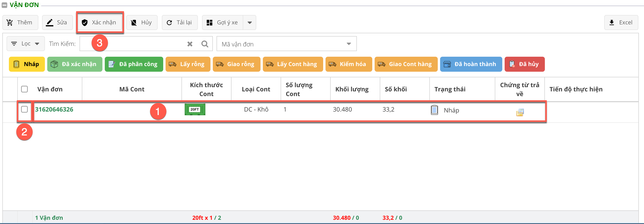Click the Thêm (add) cart icon button
The height and width of the screenshot is (224, 644).
point(20,22)
